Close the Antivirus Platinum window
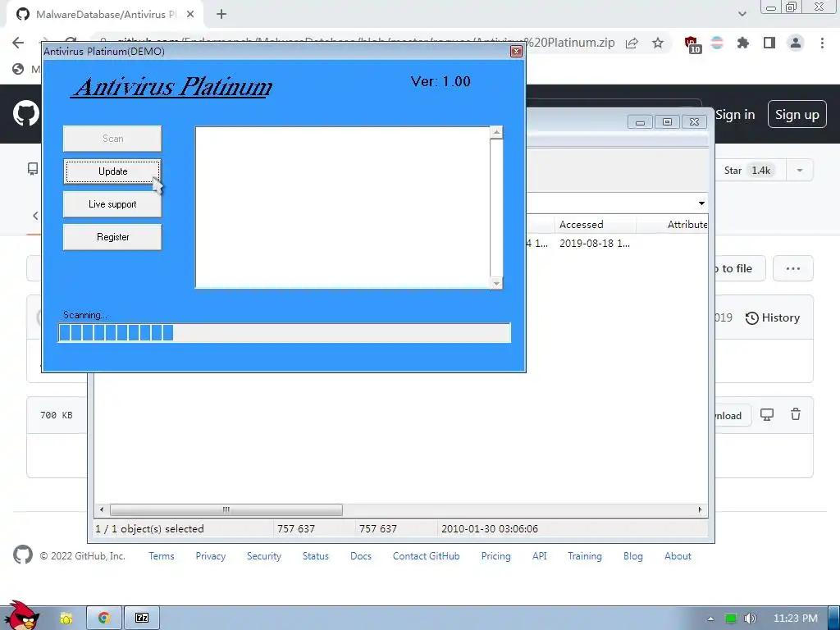 click(517, 52)
